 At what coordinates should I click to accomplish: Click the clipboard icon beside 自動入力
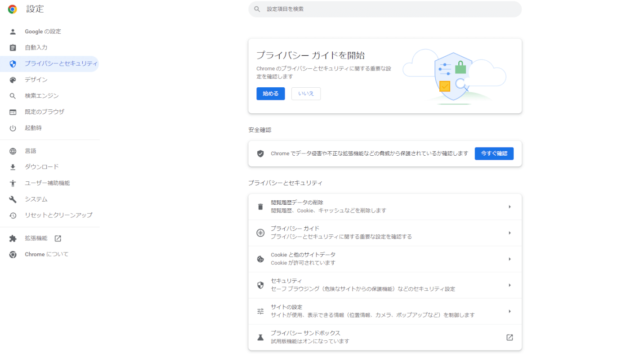[13, 48]
